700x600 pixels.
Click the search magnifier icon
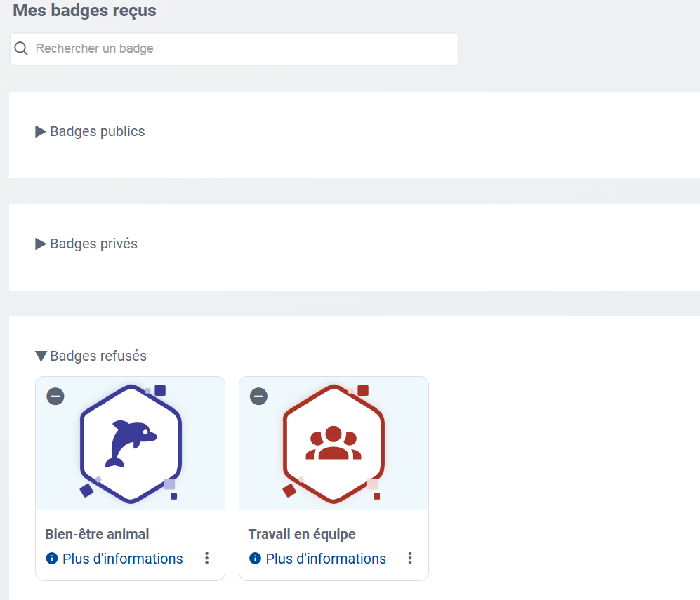point(20,48)
